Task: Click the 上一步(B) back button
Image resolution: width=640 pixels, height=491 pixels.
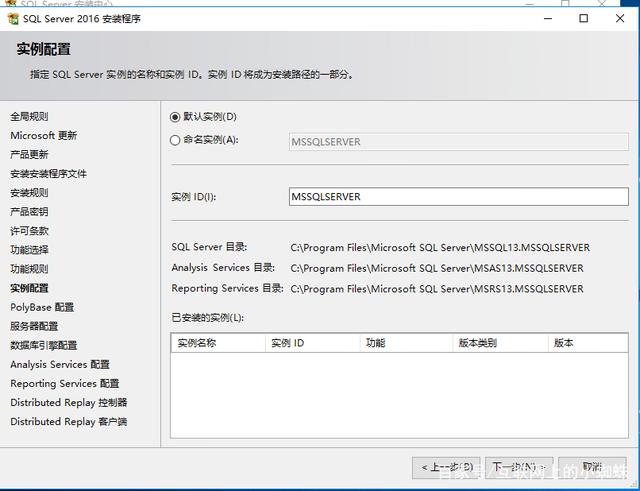Action: click(446, 467)
